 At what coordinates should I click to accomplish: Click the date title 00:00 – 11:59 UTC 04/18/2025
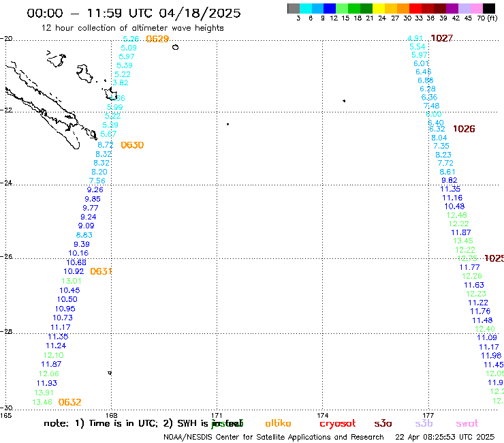(x=133, y=13)
